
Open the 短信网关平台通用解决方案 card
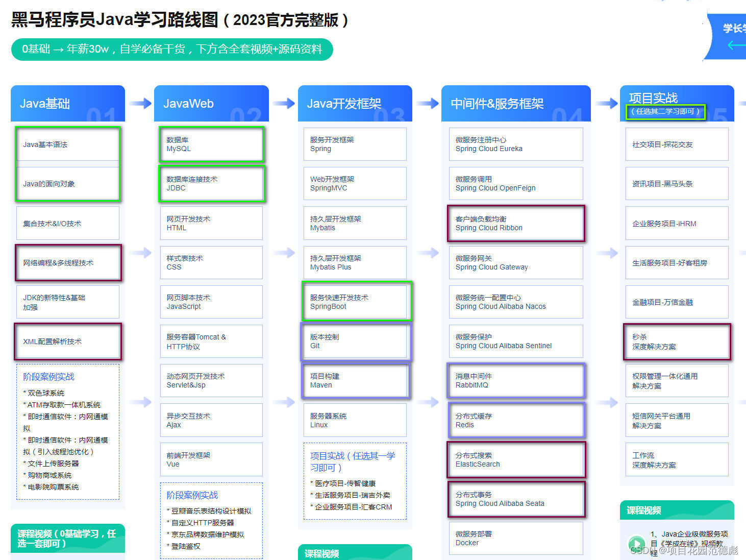[677, 420]
